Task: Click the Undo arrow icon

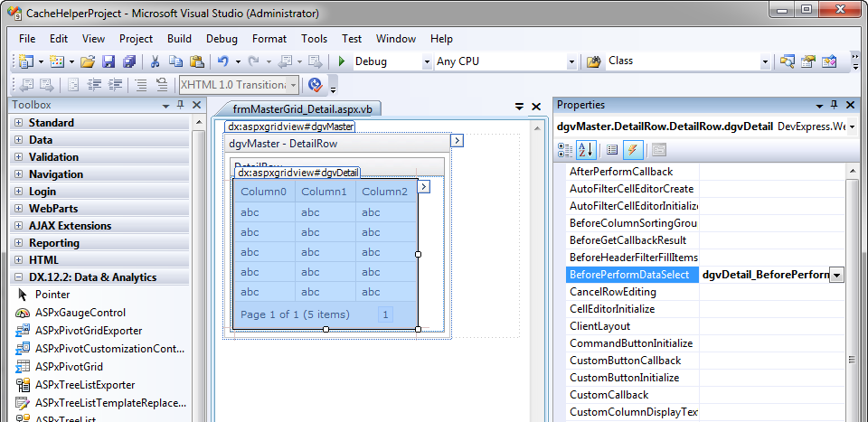Action: [x=222, y=61]
